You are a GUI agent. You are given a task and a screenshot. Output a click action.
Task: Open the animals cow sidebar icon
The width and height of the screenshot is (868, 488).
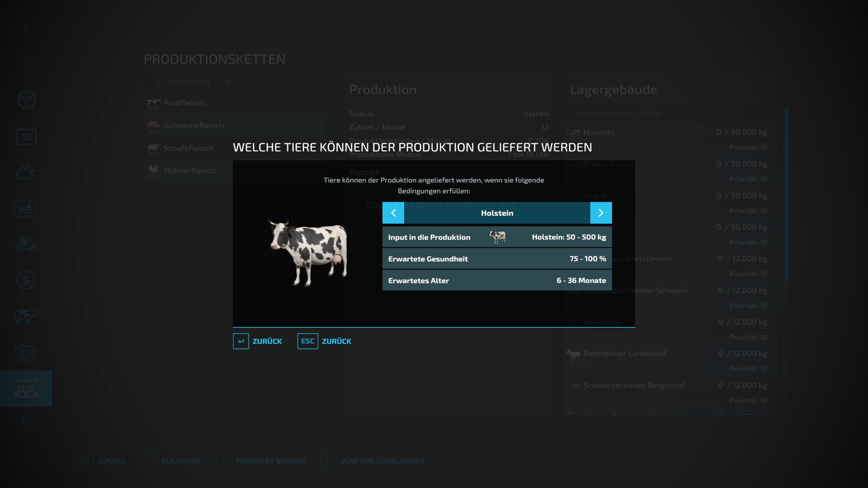click(x=26, y=316)
